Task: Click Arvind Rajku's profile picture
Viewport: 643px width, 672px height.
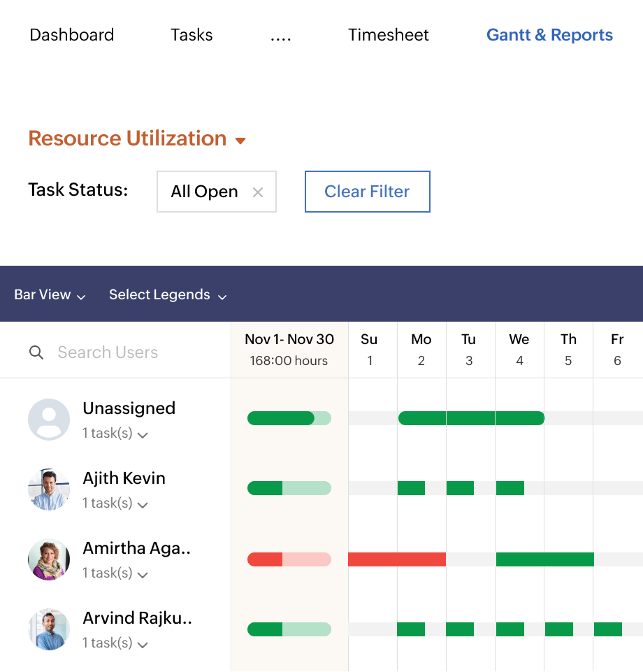Action: pos(49,629)
